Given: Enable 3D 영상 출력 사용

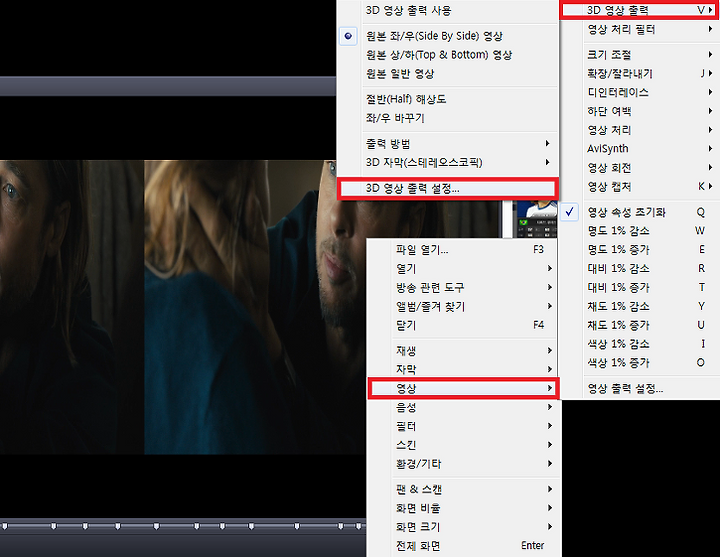Looking at the screenshot, I should click(448, 10).
